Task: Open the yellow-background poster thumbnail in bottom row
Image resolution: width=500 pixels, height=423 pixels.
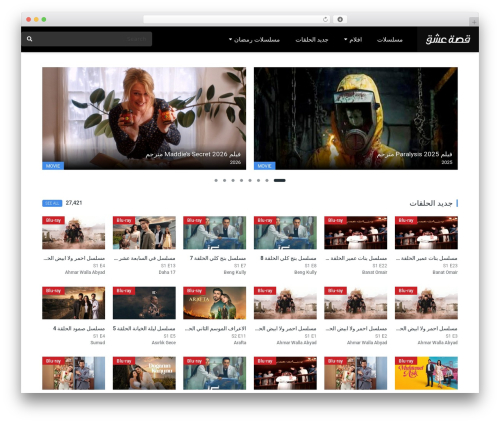Action: click(426, 373)
